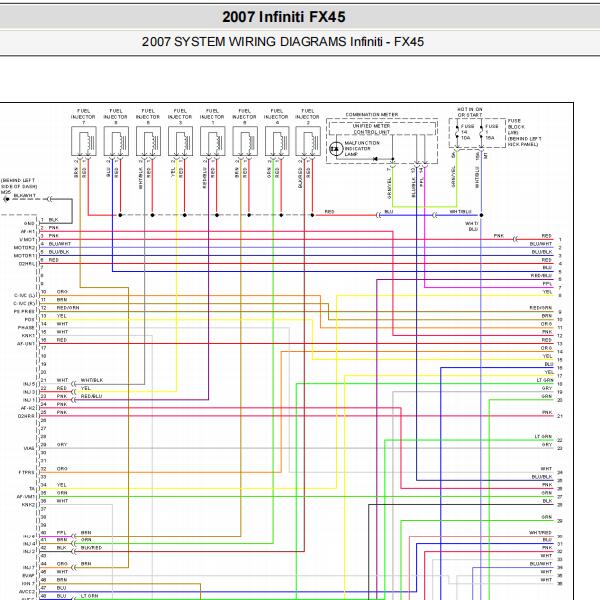Click the WHT/RED label at right terminal 30
This screenshot has height=600, width=600.
tap(540, 532)
